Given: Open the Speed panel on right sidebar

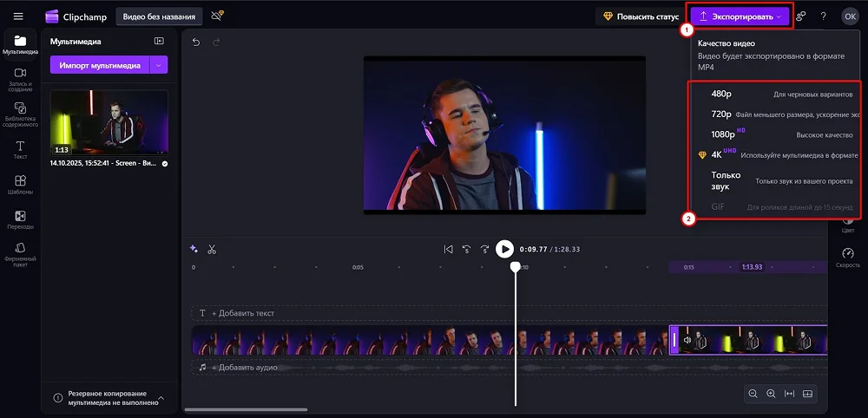Looking at the screenshot, I should point(847,257).
